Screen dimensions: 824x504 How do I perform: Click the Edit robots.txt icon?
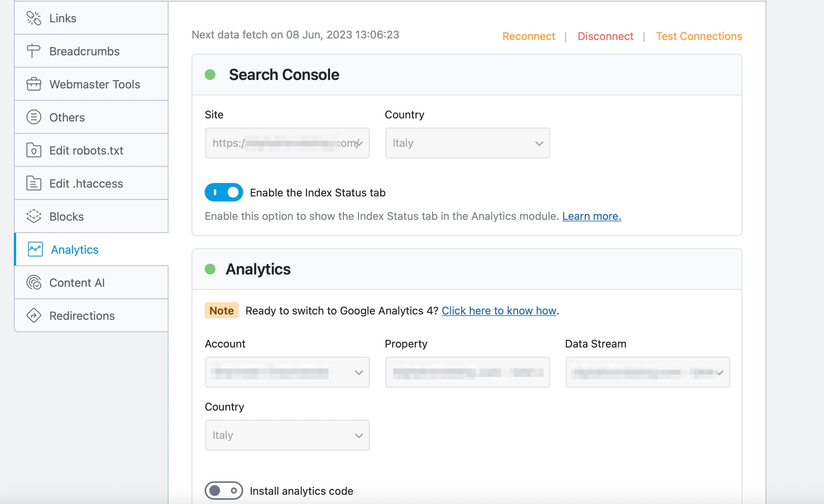33,150
